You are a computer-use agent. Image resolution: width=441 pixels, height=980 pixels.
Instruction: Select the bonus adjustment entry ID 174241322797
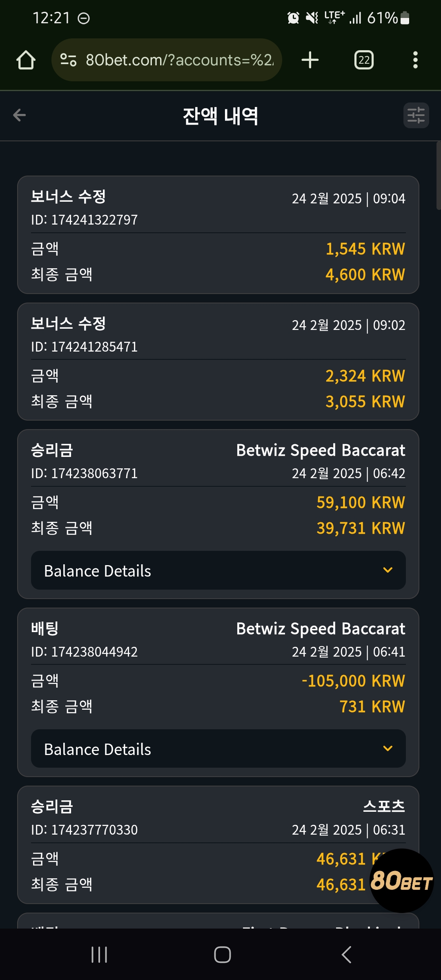[218, 235]
